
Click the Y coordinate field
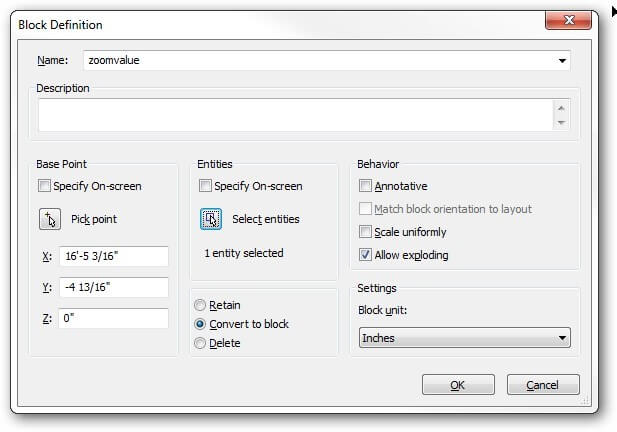(x=114, y=287)
